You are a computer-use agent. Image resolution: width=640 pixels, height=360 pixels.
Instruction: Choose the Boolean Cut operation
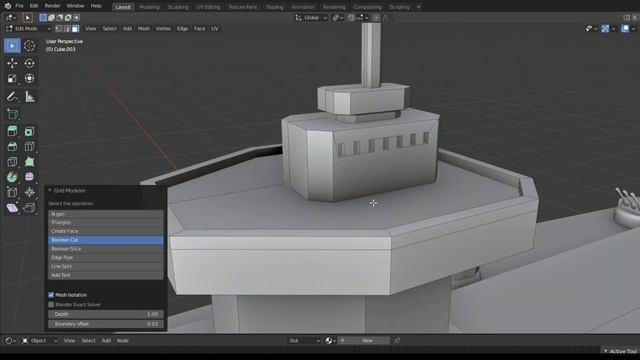pos(106,240)
